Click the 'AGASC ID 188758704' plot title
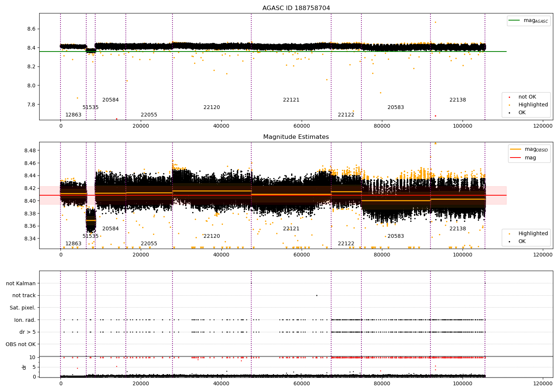 coord(296,8)
